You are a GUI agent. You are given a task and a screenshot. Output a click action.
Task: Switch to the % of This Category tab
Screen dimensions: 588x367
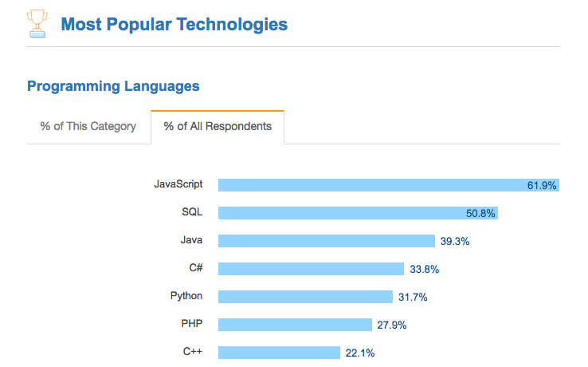tap(88, 126)
